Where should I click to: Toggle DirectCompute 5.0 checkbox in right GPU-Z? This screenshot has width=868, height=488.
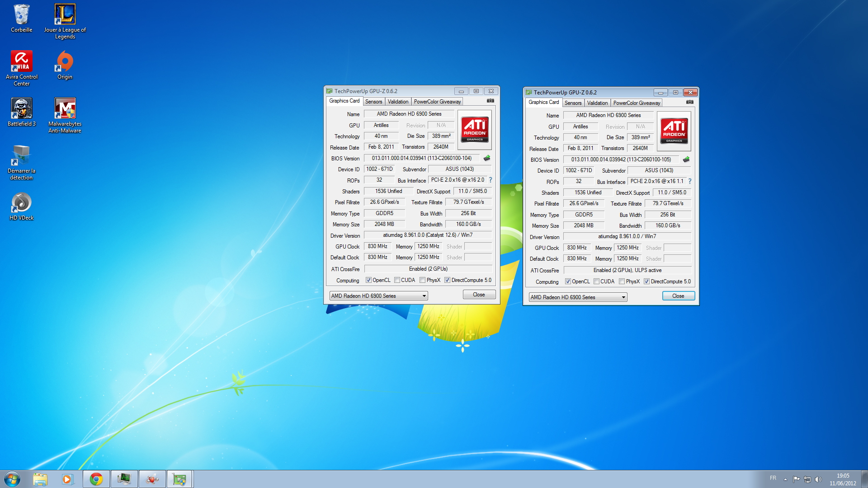(646, 282)
